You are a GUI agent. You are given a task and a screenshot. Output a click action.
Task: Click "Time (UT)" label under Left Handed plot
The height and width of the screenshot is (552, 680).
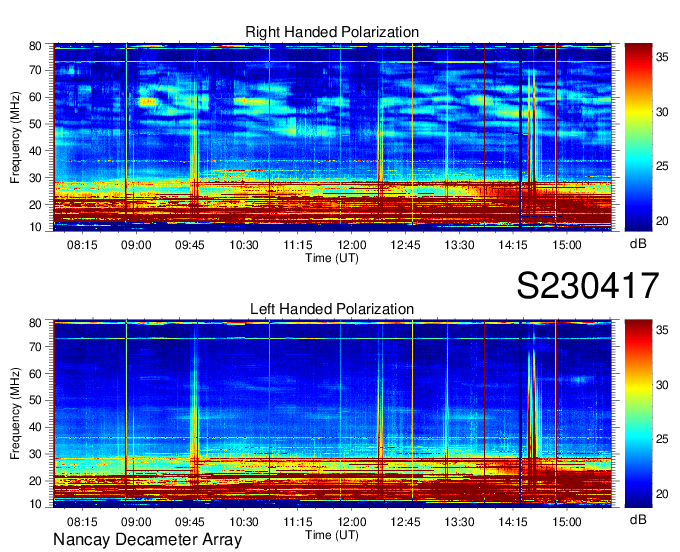(x=332, y=535)
